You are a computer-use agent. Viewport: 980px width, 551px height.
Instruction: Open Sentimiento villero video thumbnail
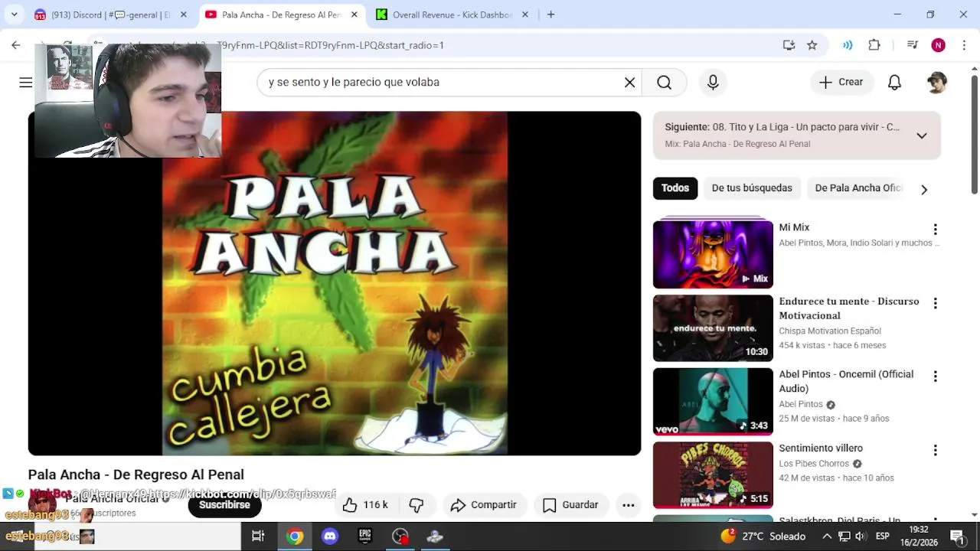(713, 474)
